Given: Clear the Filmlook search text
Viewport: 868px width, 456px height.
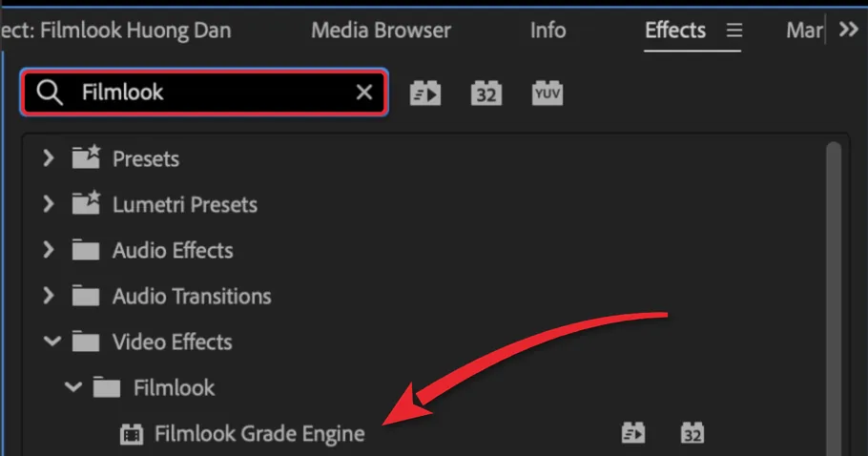Looking at the screenshot, I should pos(363,92).
